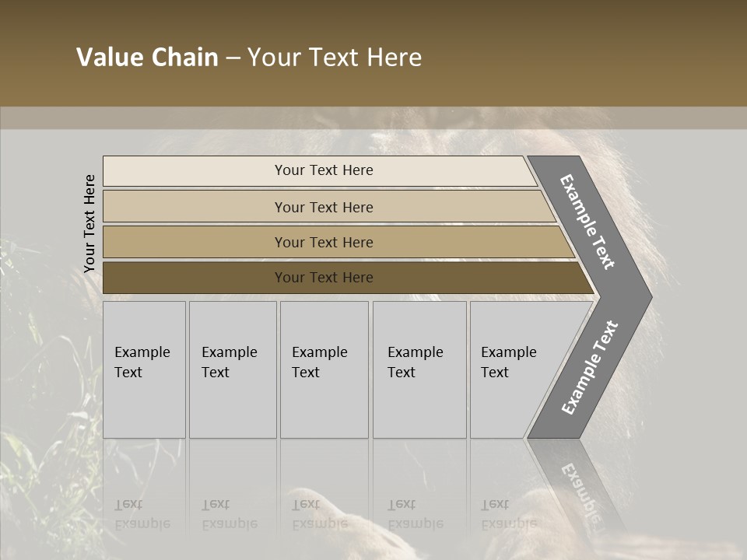Pick the third light-brown "Your Text Here" bar
The width and height of the screenshot is (747, 560).
click(323, 242)
